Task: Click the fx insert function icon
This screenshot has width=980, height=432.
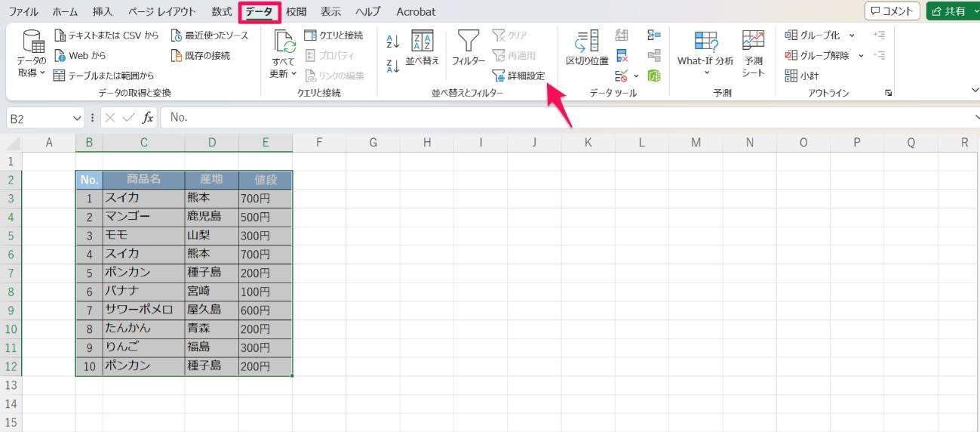Action: pos(148,117)
